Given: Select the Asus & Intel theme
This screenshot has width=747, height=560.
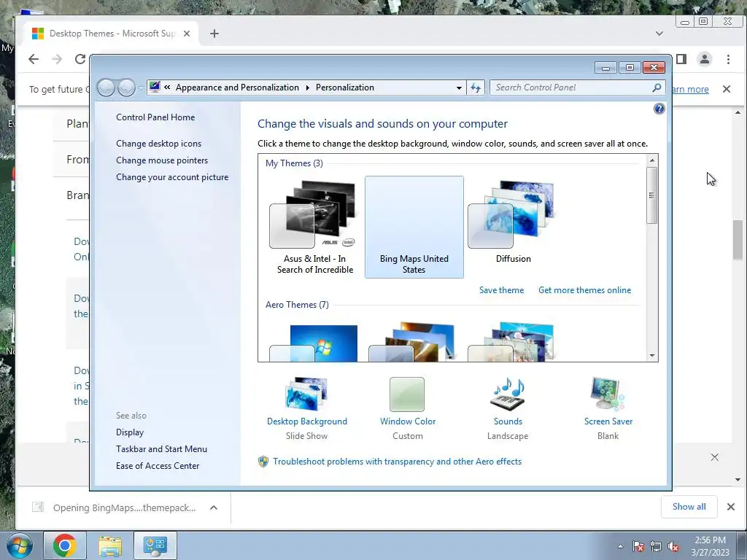Looking at the screenshot, I should click(315, 227).
